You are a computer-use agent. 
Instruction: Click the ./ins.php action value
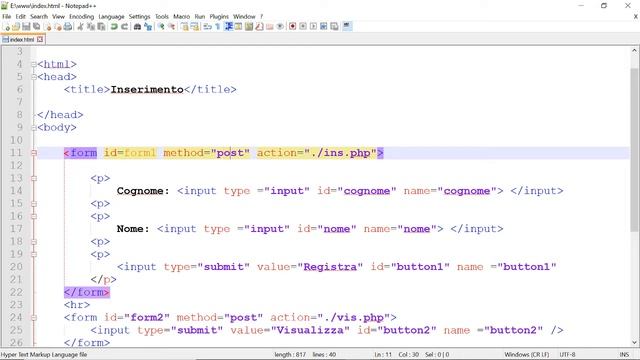[x=340, y=153]
